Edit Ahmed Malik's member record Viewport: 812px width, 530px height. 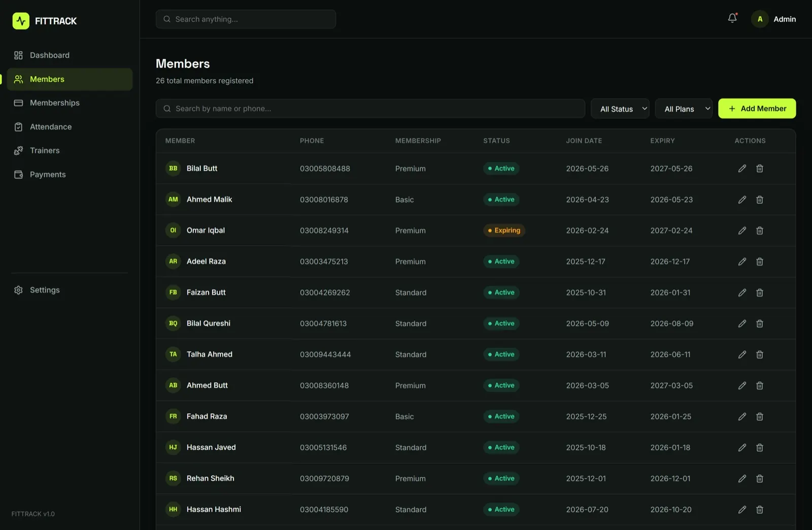(742, 200)
